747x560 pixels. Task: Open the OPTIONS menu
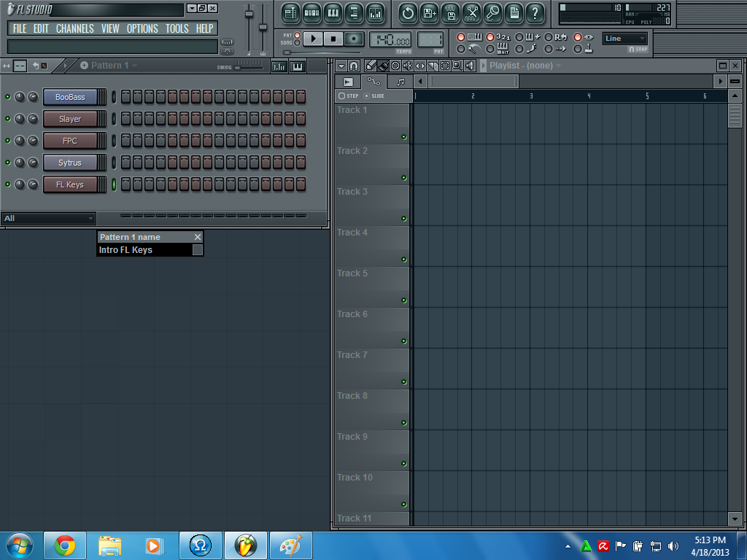point(142,28)
